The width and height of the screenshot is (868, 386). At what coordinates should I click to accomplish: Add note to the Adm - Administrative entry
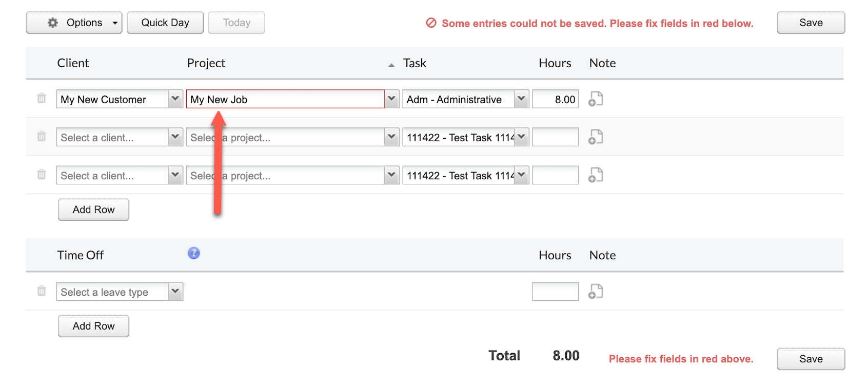(x=596, y=99)
